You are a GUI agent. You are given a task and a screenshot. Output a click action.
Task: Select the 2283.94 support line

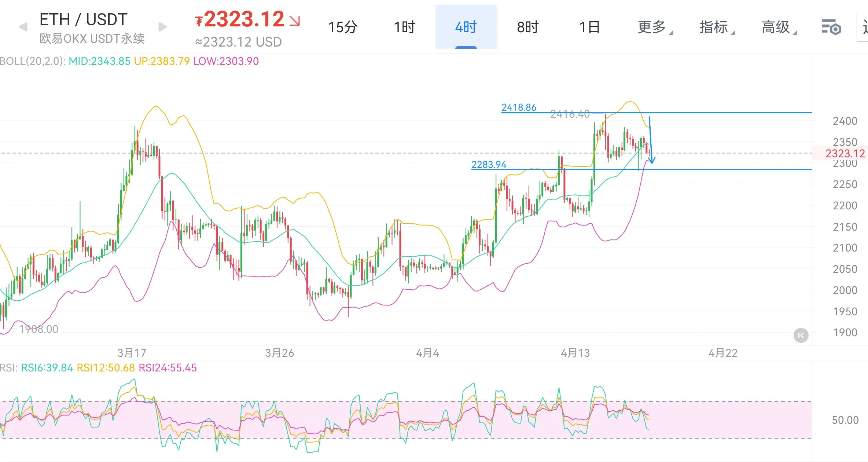tap(715, 169)
